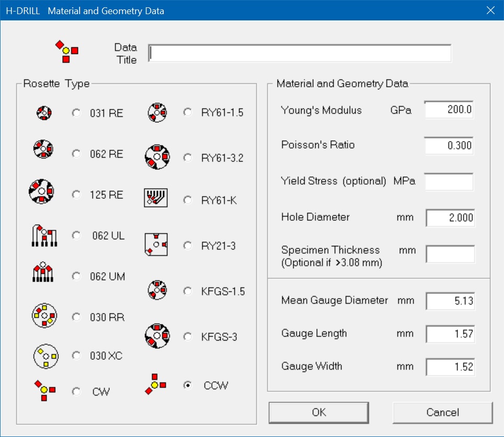Click the RY21-3 rosette icon

pos(156,244)
